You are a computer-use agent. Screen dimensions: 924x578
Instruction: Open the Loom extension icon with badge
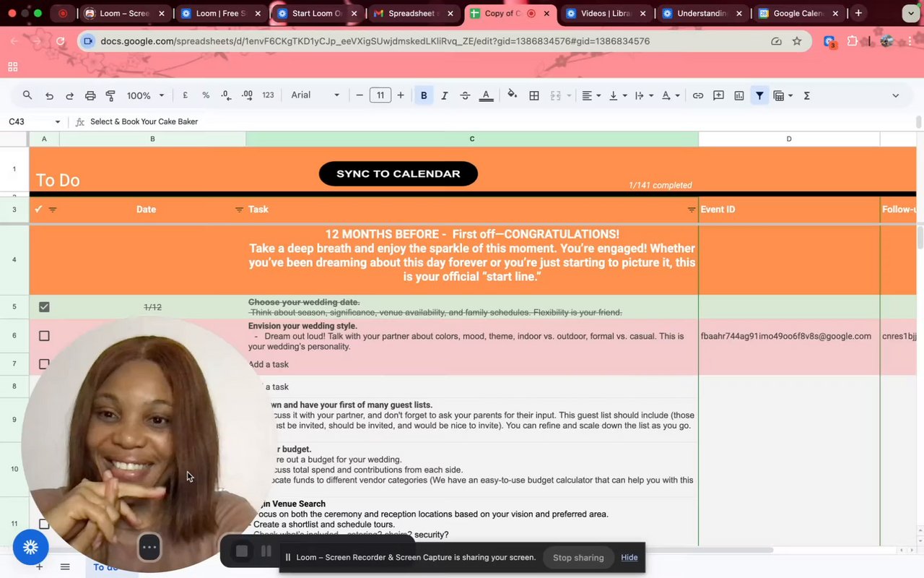(x=829, y=42)
